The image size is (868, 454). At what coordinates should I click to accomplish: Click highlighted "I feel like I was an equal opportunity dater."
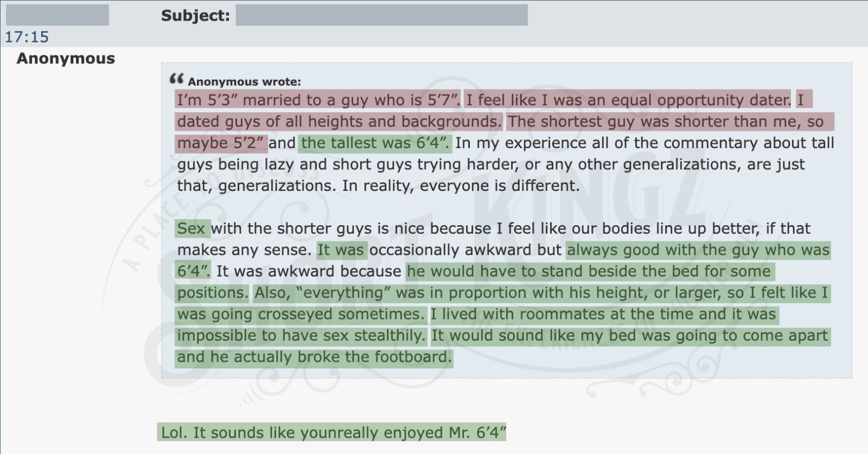point(628,100)
